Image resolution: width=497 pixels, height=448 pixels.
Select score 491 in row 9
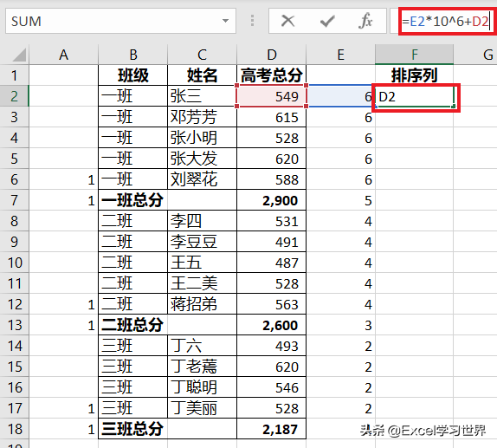[271, 242]
